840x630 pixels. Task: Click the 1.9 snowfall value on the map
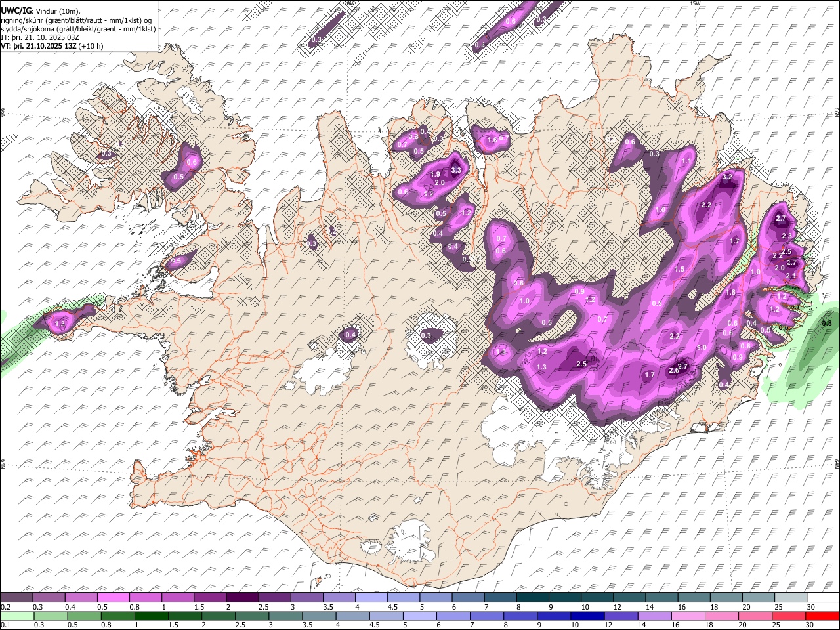(434, 175)
